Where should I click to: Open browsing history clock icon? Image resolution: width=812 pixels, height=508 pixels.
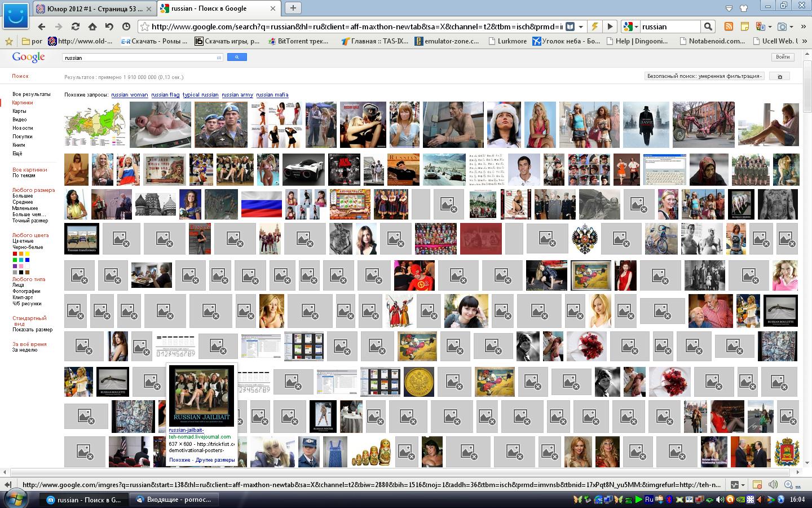click(126, 27)
